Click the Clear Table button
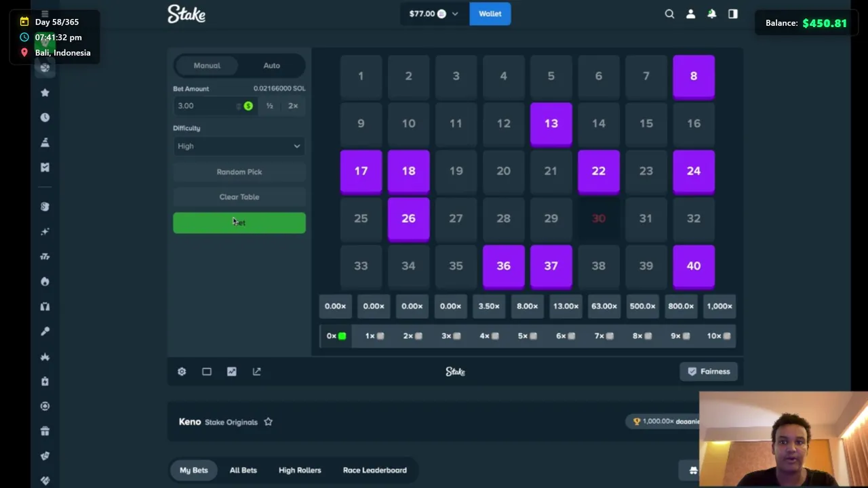 point(239,197)
